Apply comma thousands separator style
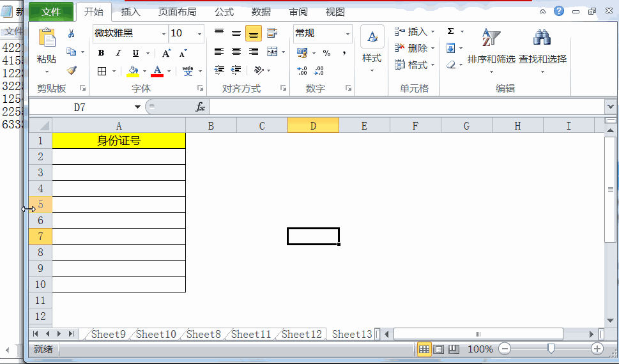The image size is (619, 364). point(344,53)
